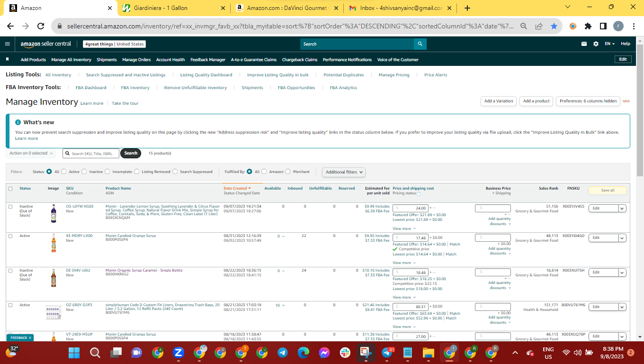The image size is (644, 364).
Task: Filter by Fulfilled By Merchant radio
Action: pyautogui.click(x=288, y=172)
